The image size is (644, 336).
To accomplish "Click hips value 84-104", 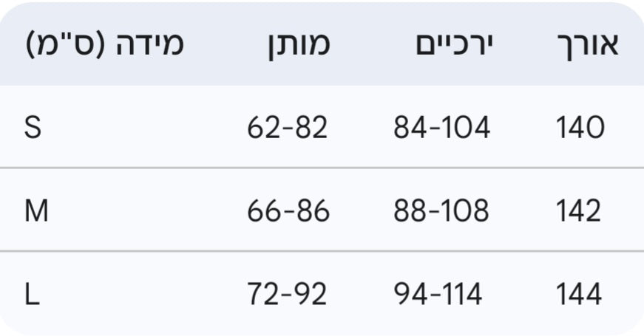I will (441, 128).
